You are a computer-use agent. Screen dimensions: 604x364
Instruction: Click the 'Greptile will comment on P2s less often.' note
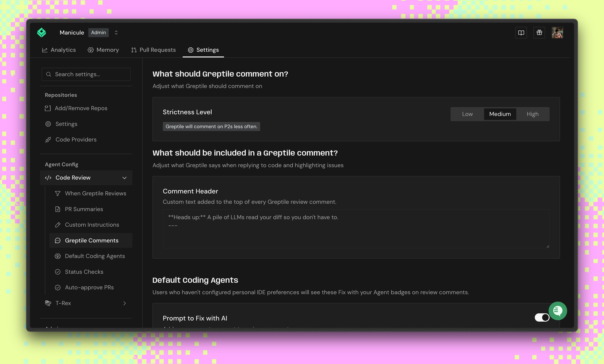(211, 126)
